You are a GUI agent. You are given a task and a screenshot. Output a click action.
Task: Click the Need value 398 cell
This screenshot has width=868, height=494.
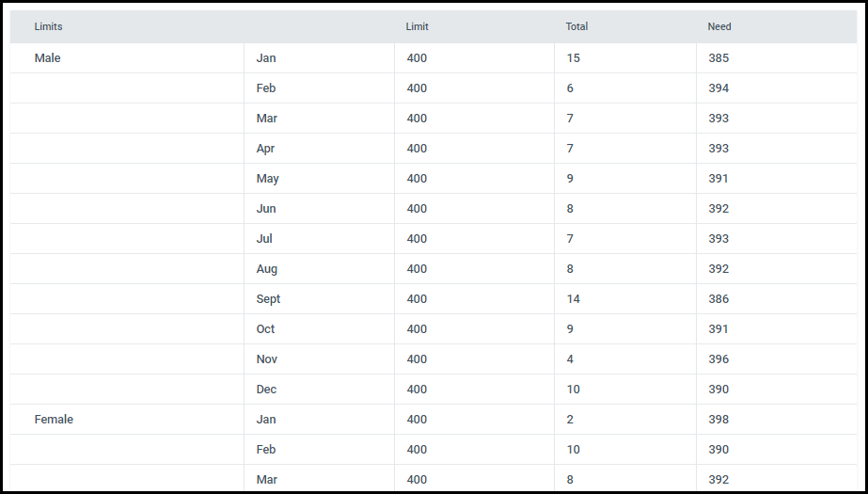click(x=777, y=420)
